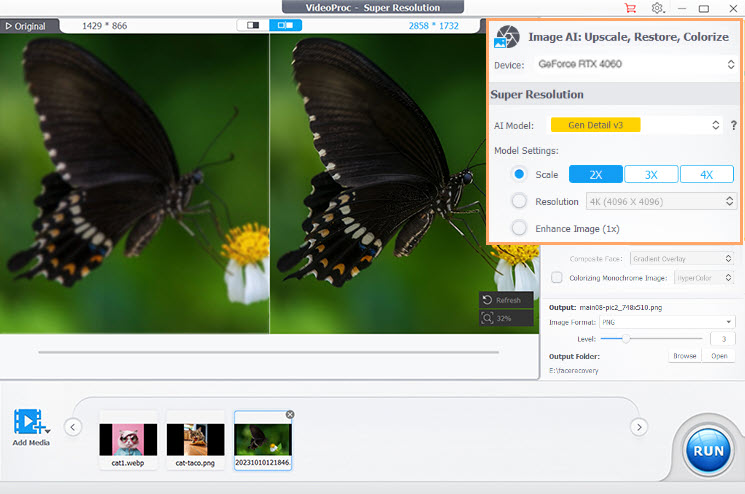Click the original resolution 1429 * 866
Image resolution: width=745 pixels, height=494 pixels.
point(105,26)
